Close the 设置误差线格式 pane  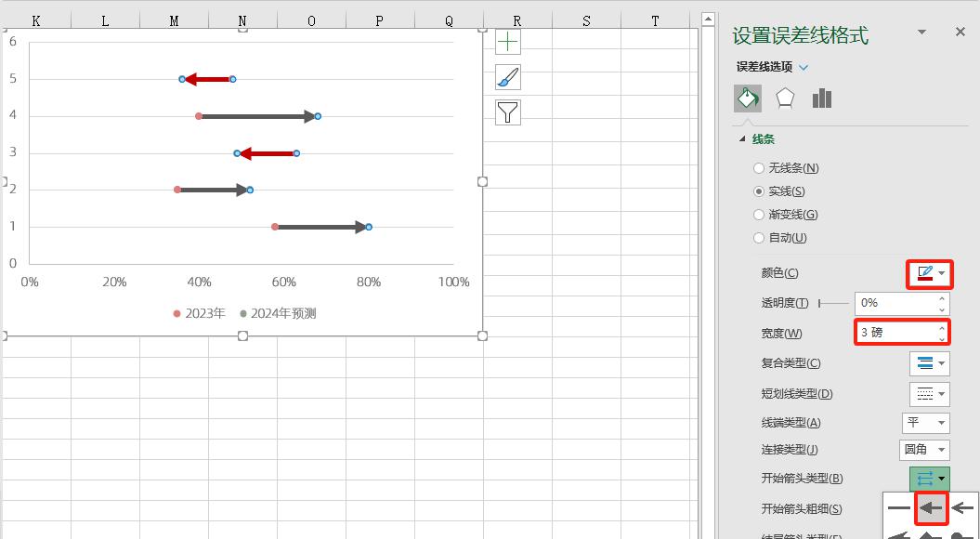960,32
